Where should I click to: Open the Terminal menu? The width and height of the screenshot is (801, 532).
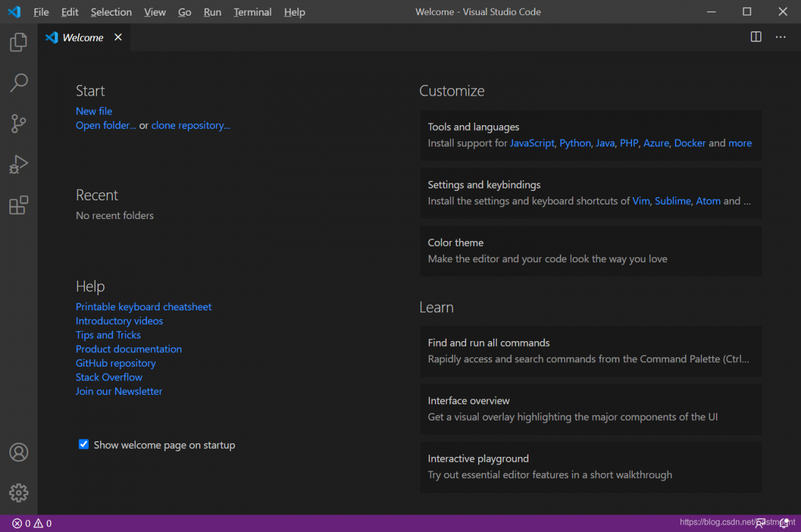[x=252, y=12]
